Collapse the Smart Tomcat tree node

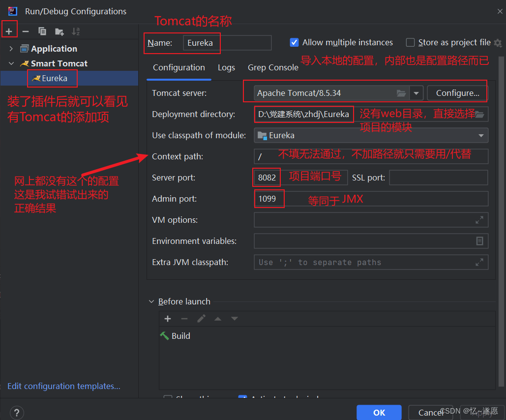(11, 63)
